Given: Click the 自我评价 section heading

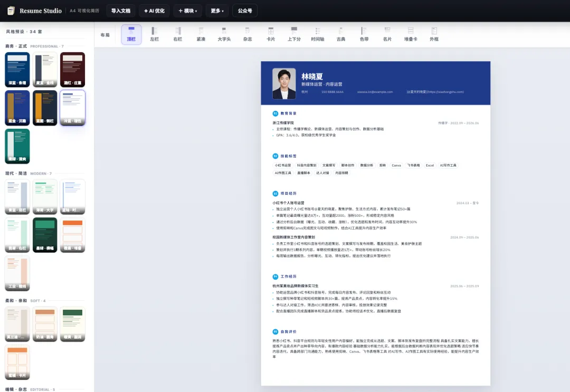Looking at the screenshot, I should pos(288,332).
